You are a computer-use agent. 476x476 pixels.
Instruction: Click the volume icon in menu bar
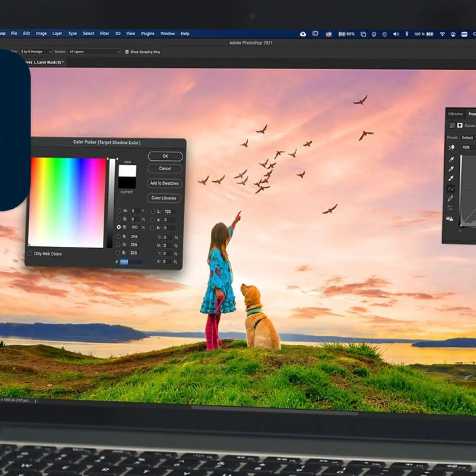(396, 34)
